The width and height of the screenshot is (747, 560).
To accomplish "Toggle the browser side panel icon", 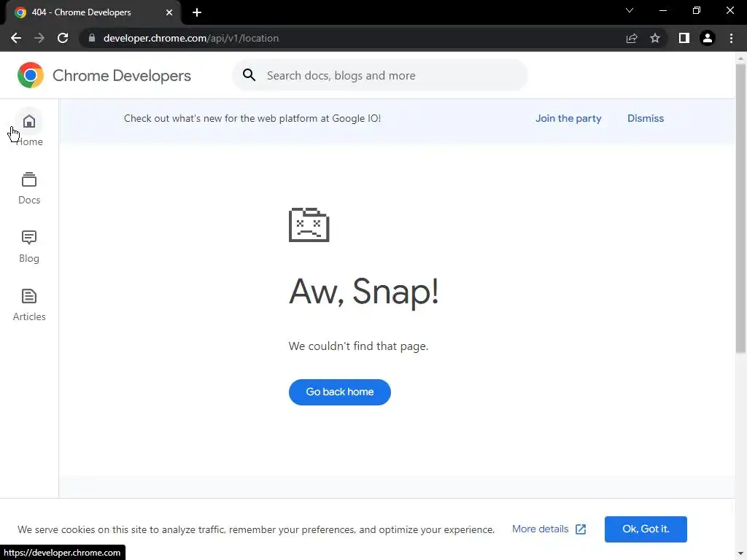I will pos(684,38).
